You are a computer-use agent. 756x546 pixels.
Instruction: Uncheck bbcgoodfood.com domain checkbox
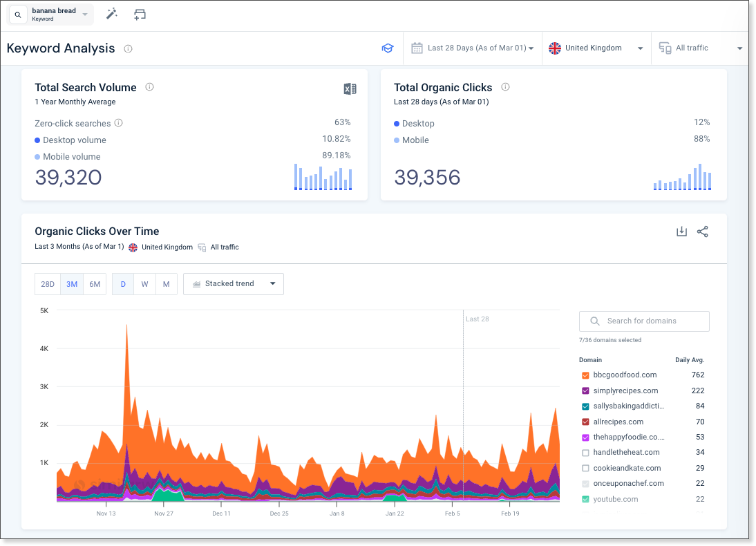coord(585,375)
